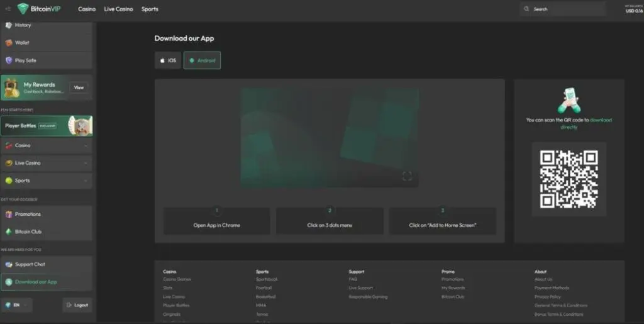Open the Wallet sidebar item

coord(22,43)
